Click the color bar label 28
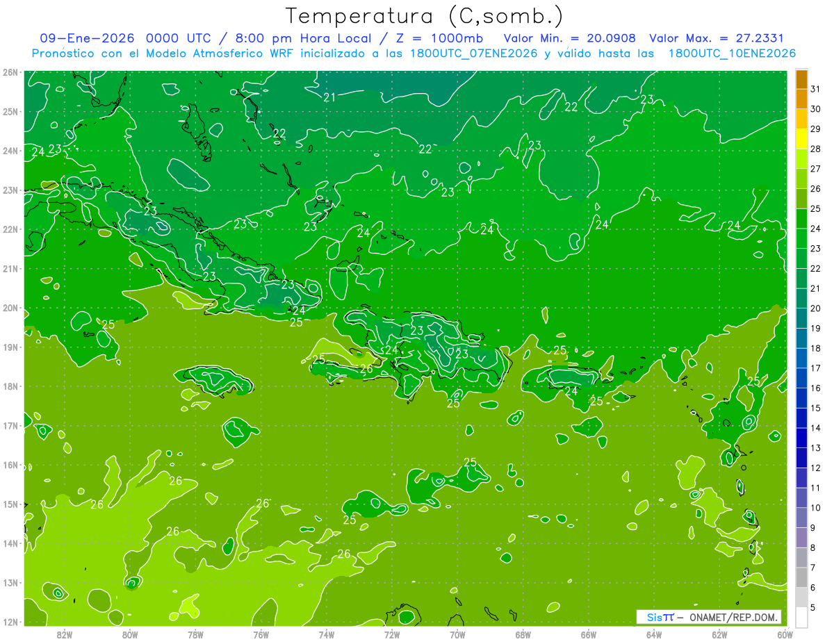 click(815, 149)
